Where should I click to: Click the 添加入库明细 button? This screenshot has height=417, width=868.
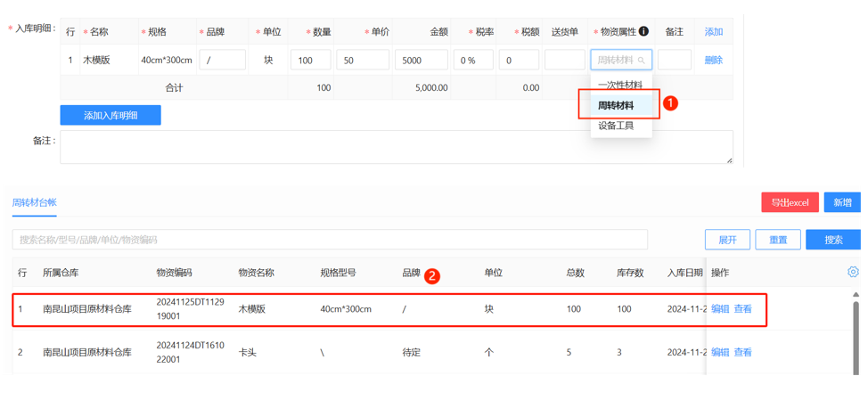(111, 115)
